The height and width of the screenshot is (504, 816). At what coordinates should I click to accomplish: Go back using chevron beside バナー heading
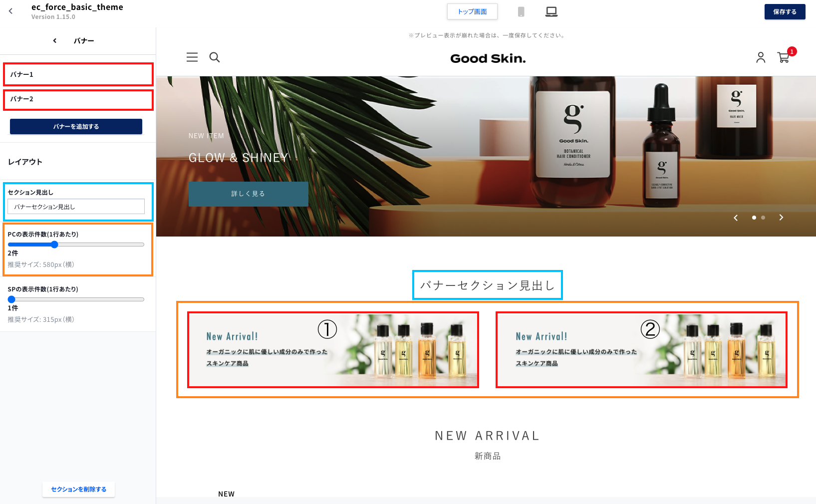(55, 41)
